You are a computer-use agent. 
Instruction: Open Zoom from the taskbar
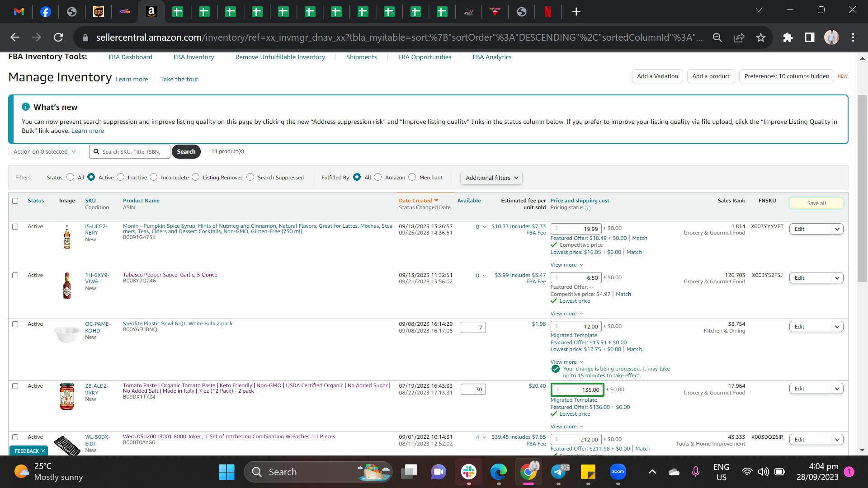[x=618, y=472]
